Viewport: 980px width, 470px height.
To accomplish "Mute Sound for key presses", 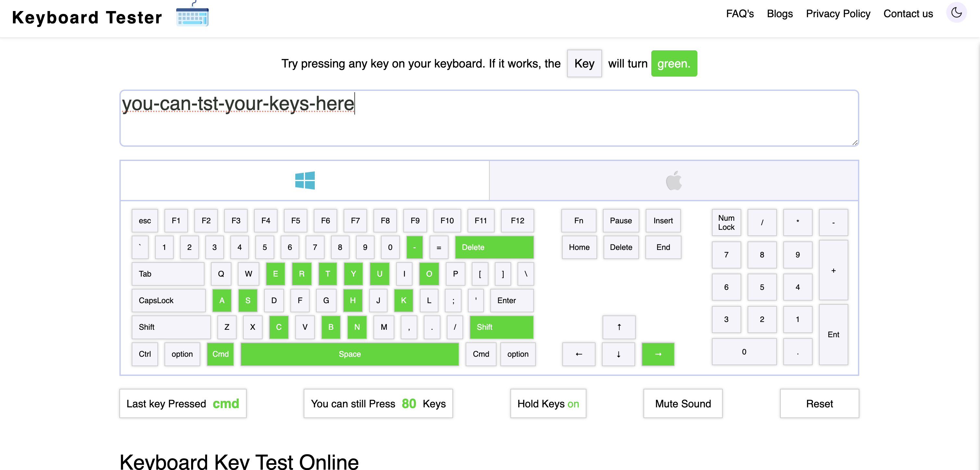I will [683, 403].
